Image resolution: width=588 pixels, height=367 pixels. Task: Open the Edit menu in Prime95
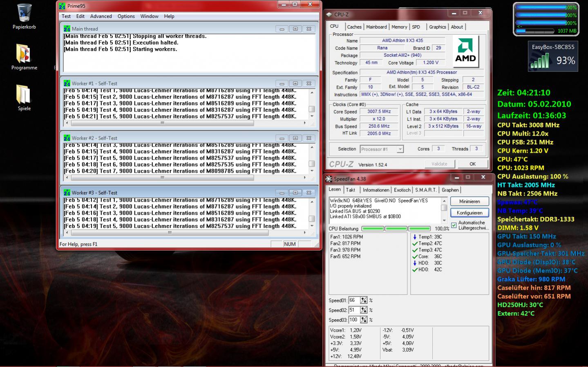80,16
